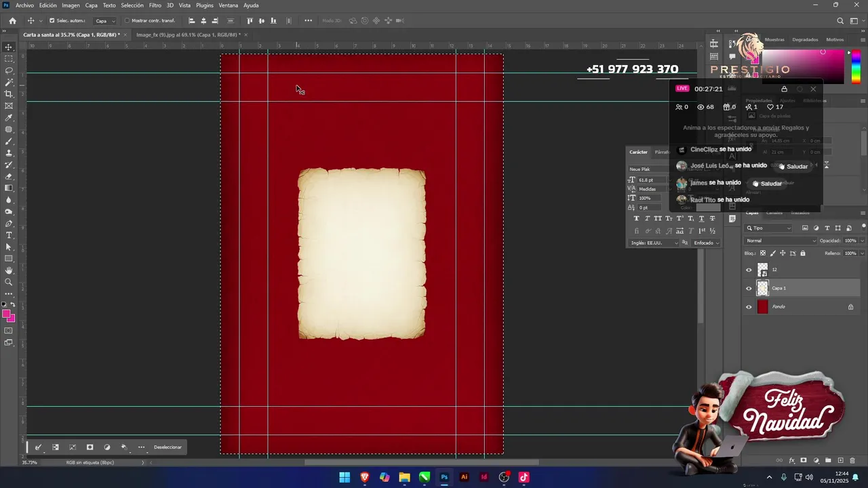Switch to Image_fx (9).jpg document tab
This screenshot has height=488, width=868.
[x=189, y=35]
